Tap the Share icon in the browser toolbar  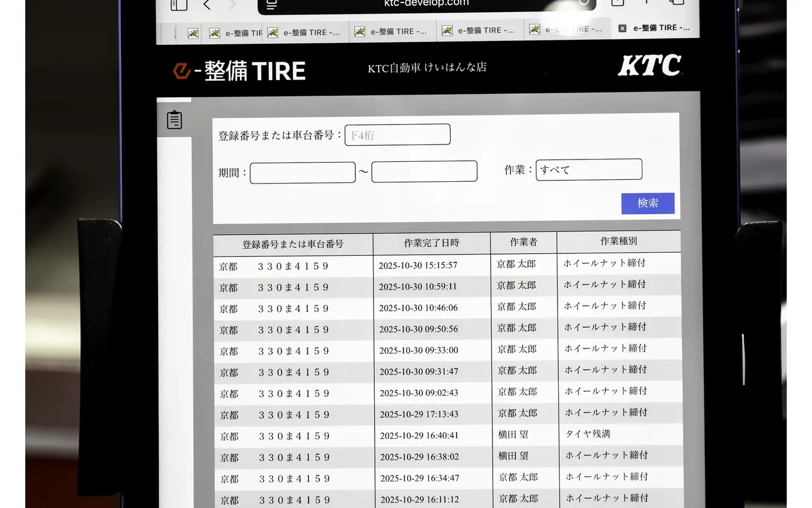coord(617,3)
